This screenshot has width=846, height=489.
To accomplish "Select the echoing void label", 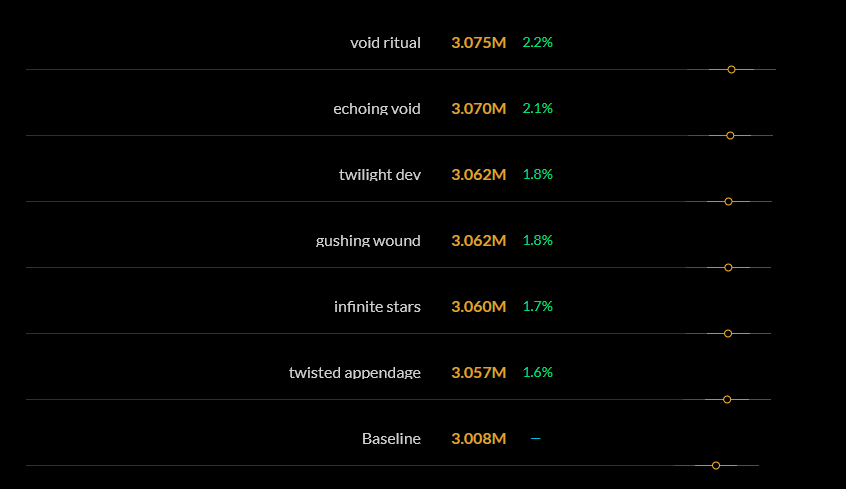I will pos(377,108).
